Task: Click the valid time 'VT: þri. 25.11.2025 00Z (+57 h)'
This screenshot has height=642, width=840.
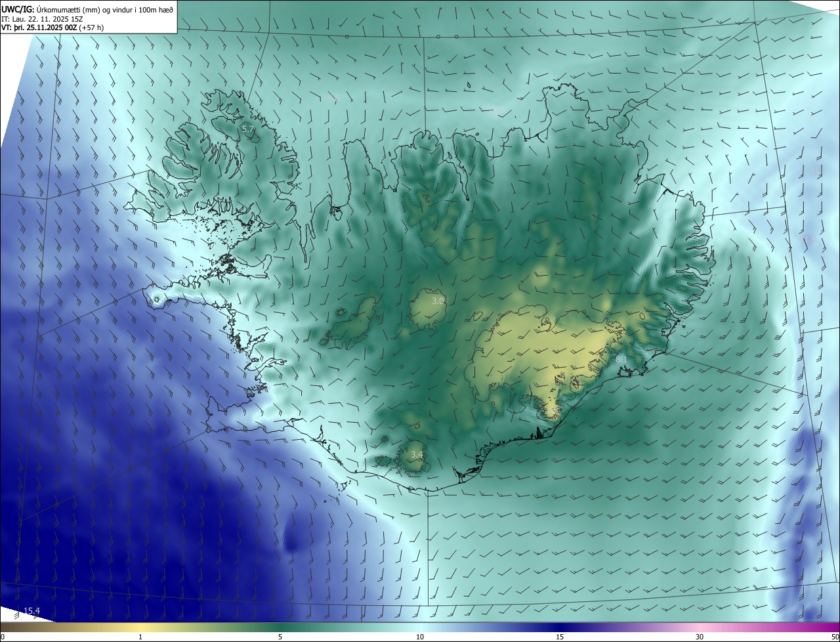Action: click(52, 28)
